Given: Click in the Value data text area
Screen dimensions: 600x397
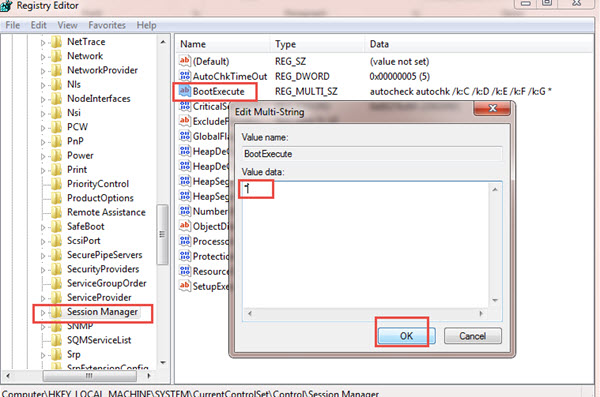Looking at the screenshot, I should [365, 245].
